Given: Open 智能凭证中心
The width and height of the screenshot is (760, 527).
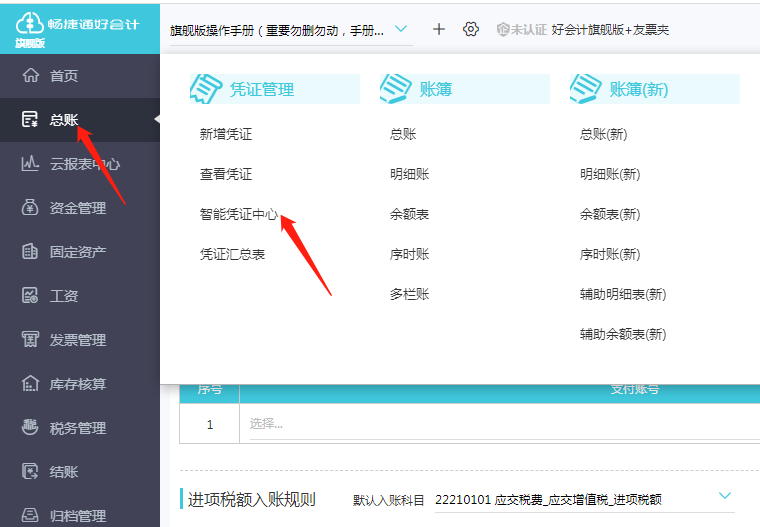Looking at the screenshot, I should [239, 214].
